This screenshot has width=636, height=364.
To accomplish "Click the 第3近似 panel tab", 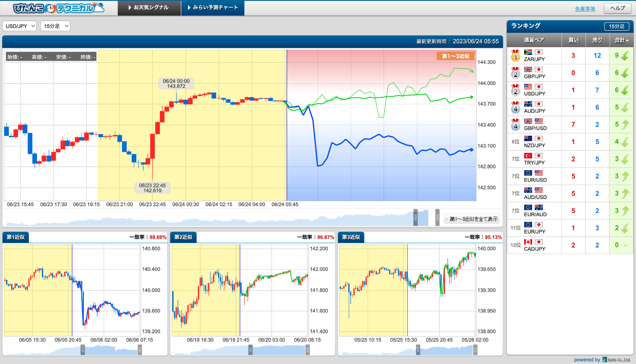I will (x=351, y=237).
